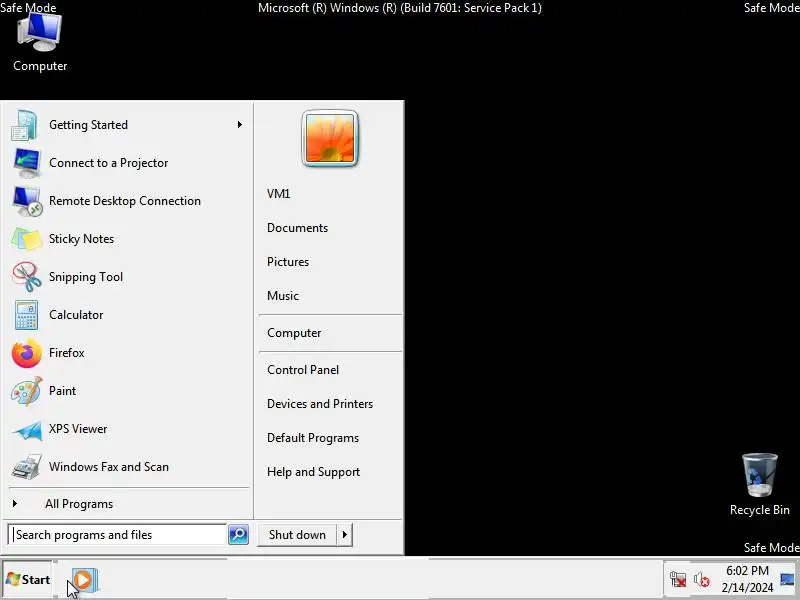
Task: Open Help and Support
Action: click(x=313, y=472)
